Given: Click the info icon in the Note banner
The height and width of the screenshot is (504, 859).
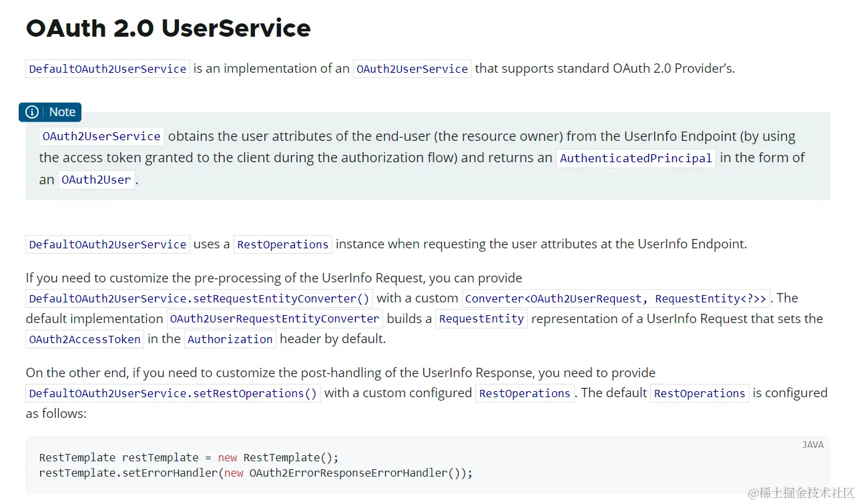Looking at the screenshot, I should click(x=31, y=112).
